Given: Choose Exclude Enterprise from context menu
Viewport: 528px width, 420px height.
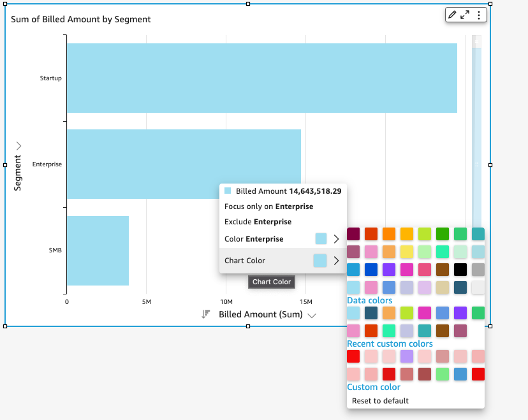Looking at the screenshot, I should point(258,222).
